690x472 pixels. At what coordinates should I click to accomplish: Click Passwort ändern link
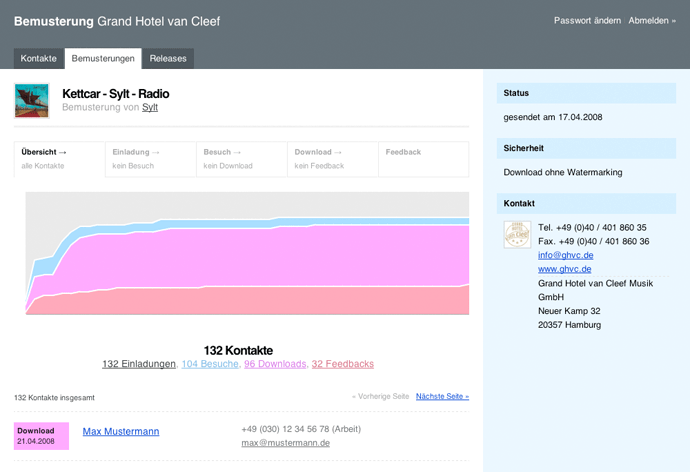click(587, 20)
